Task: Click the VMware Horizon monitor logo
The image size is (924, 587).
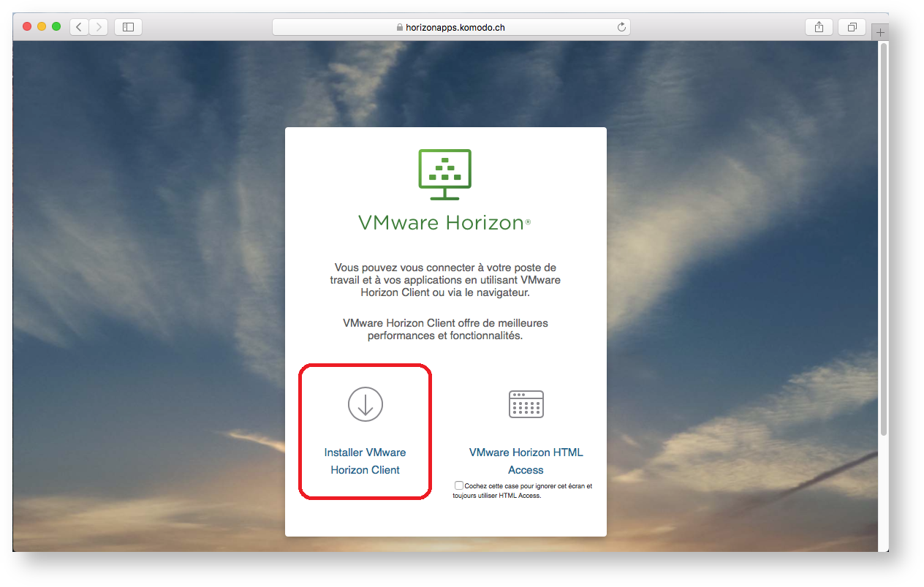Action: [445, 175]
